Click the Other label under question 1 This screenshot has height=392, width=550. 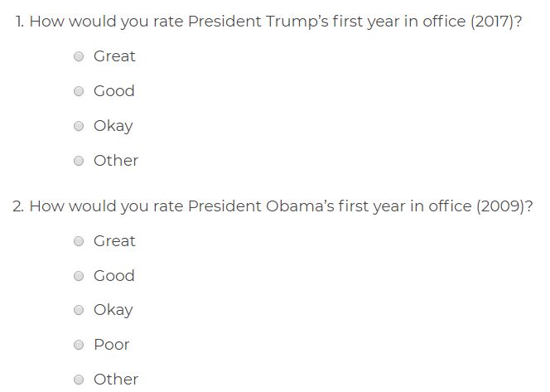(x=116, y=161)
